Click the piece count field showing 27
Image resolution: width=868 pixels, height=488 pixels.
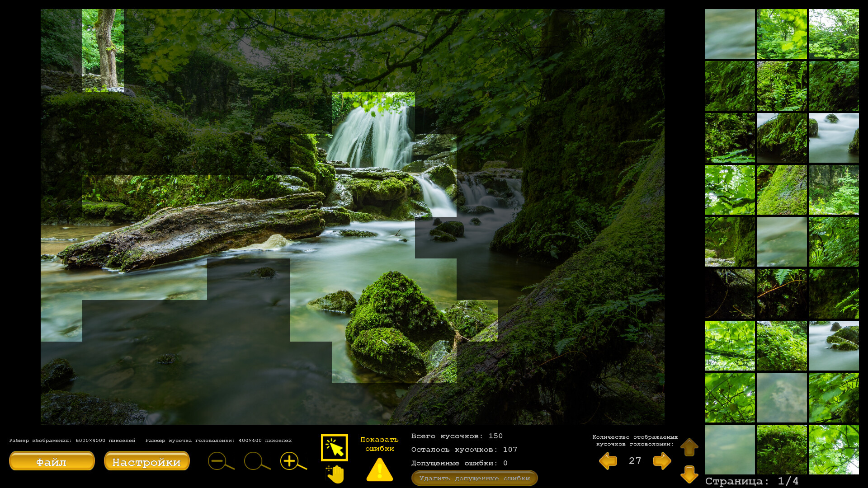(x=634, y=461)
